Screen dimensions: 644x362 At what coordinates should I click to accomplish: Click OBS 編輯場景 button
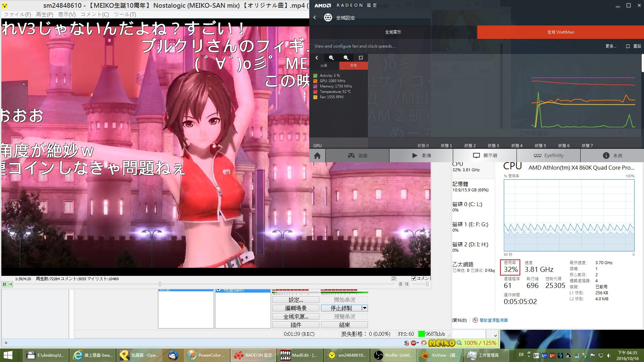296,308
